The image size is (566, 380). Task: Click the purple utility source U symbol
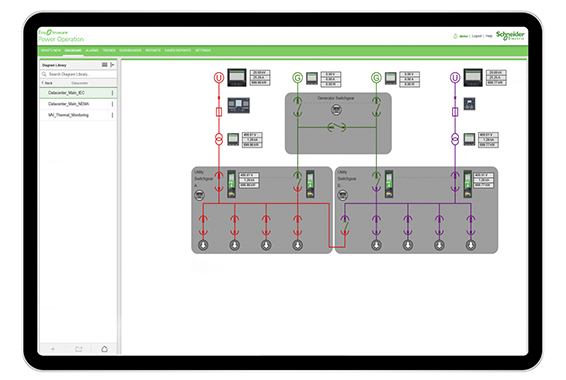455,78
